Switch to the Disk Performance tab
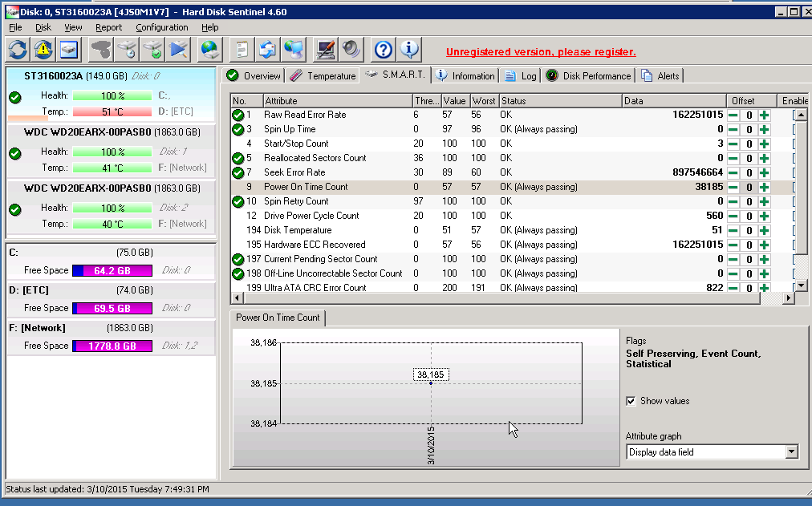The width and height of the screenshot is (812, 506). (x=589, y=76)
